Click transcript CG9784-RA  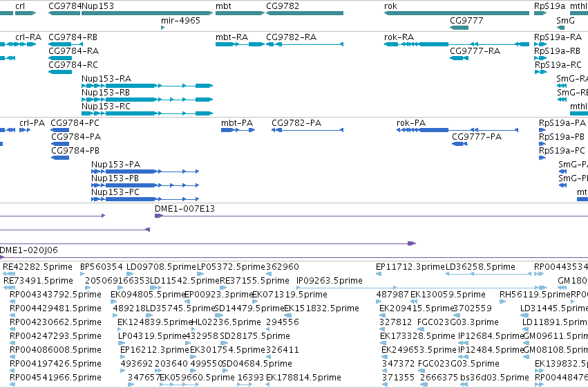[x=60, y=58]
